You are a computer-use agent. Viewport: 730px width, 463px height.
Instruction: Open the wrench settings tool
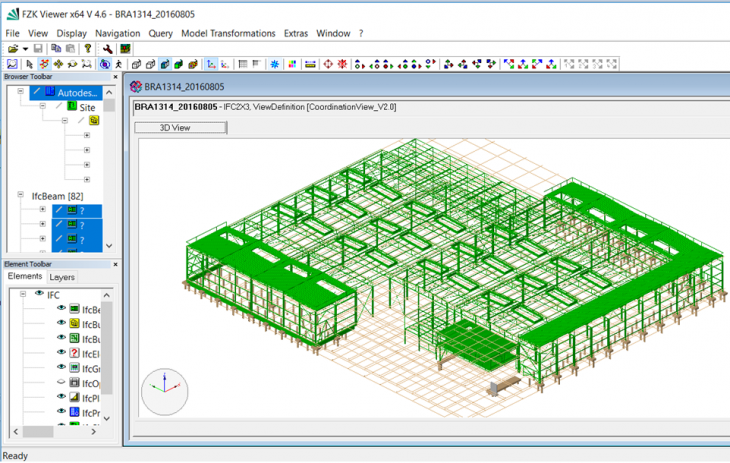click(x=108, y=49)
